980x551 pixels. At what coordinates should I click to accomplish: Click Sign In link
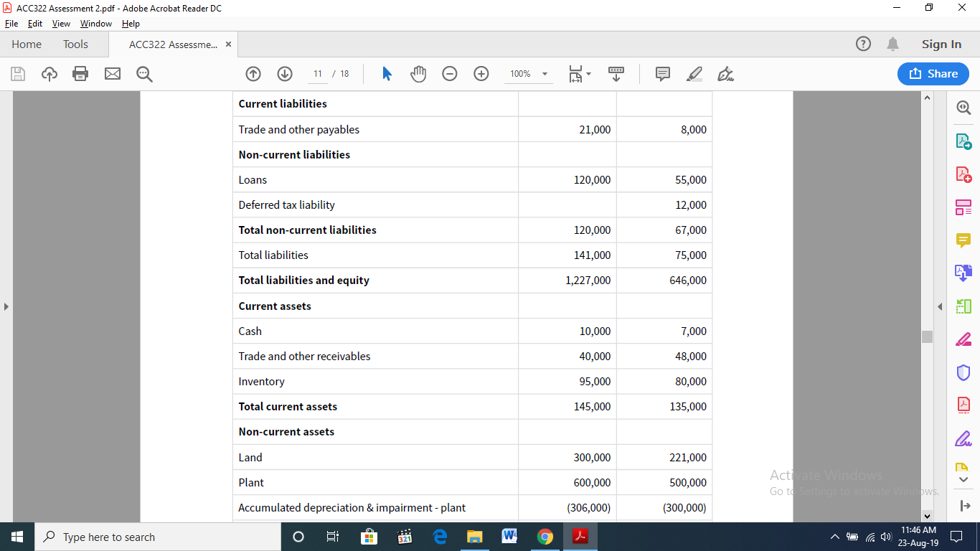click(941, 44)
